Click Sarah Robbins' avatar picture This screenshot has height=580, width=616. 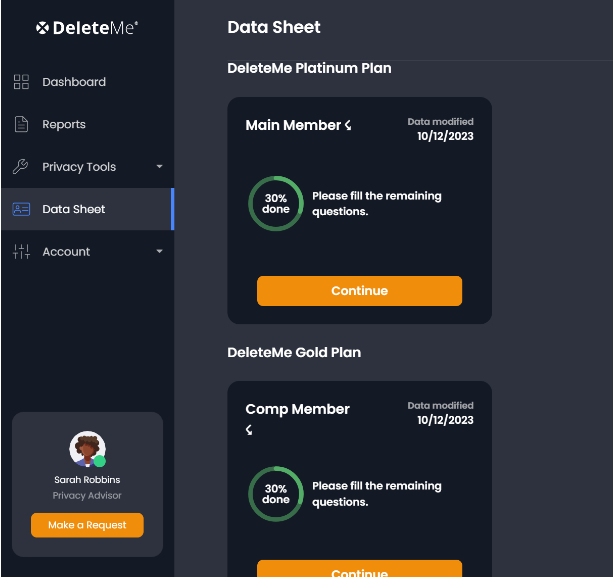point(87,449)
